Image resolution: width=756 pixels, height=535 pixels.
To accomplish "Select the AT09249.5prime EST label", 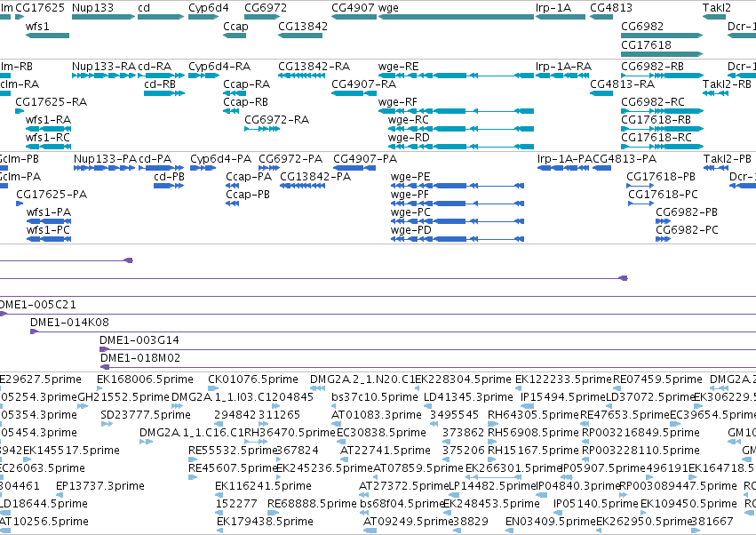I will coord(408,522).
